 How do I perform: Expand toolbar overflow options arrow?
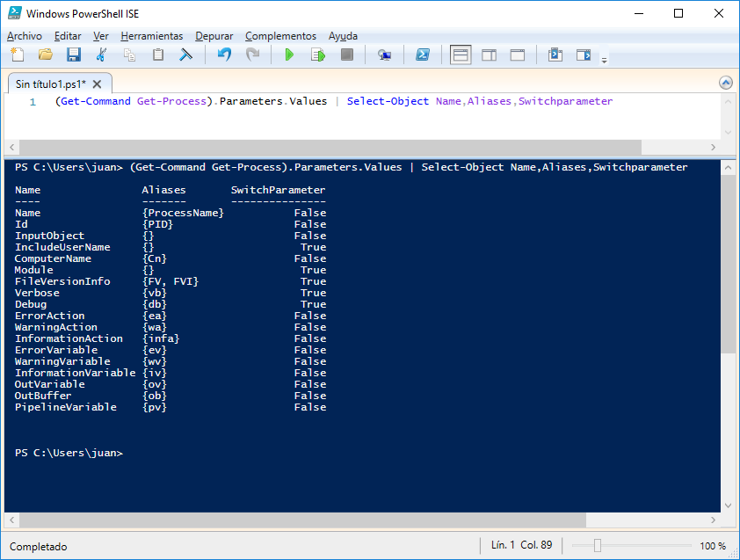point(604,59)
